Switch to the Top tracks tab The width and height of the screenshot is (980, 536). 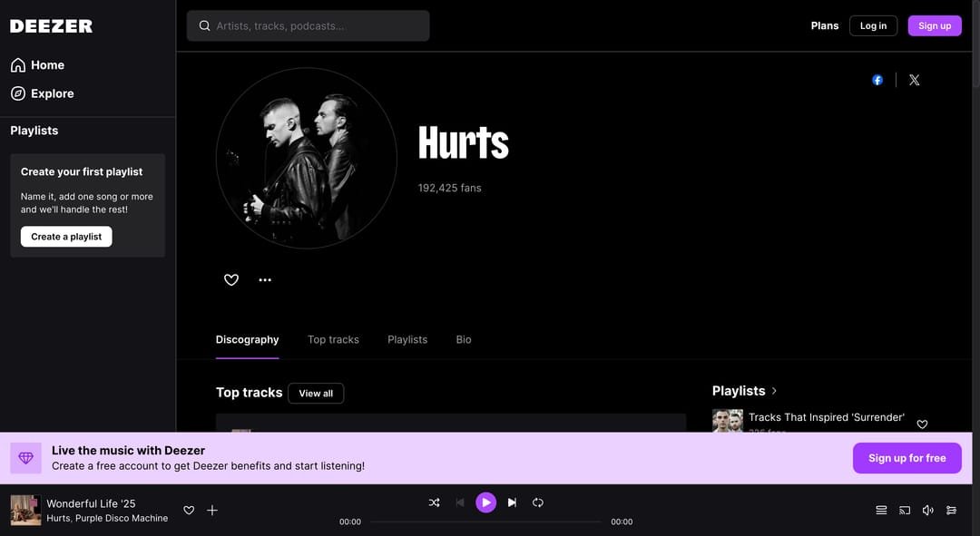pyautogui.click(x=333, y=340)
